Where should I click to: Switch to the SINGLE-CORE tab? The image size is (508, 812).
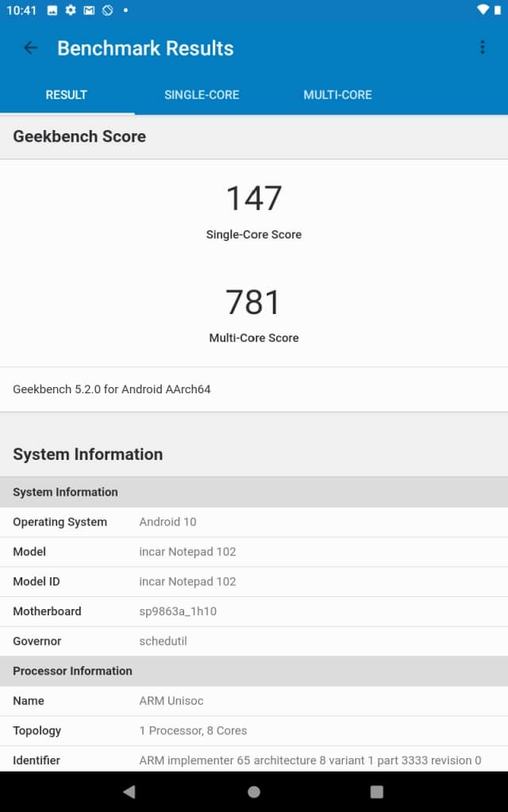point(202,95)
